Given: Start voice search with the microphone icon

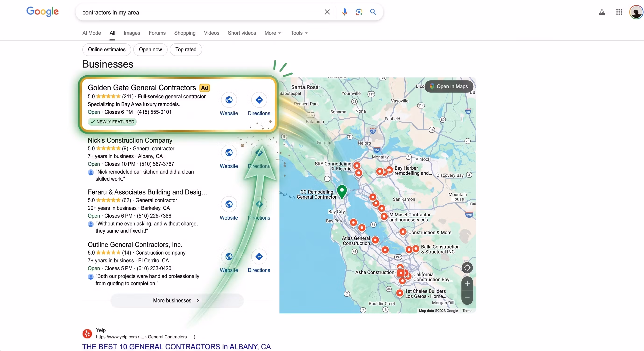Looking at the screenshot, I should click(344, 12).
